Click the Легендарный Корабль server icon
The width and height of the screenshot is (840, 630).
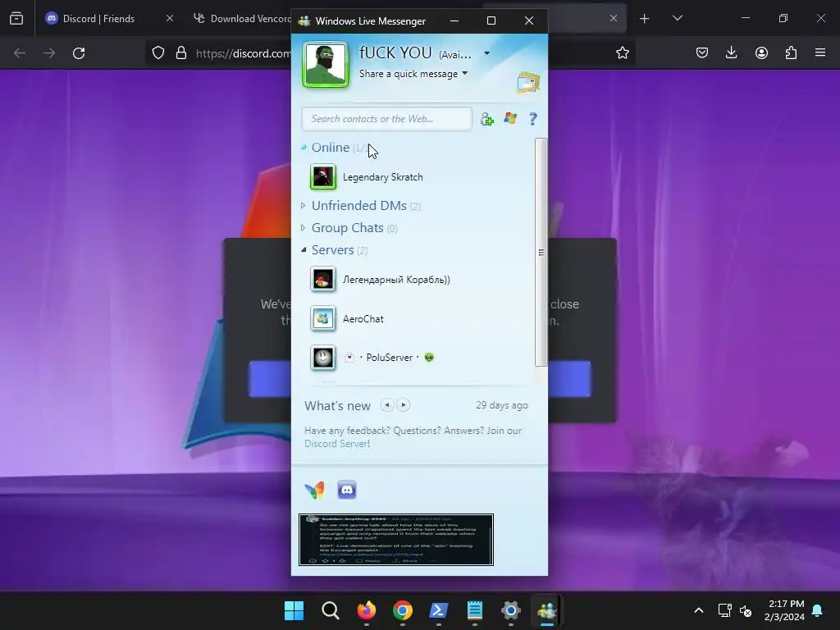pyautogui.click(x=323, y=280)
